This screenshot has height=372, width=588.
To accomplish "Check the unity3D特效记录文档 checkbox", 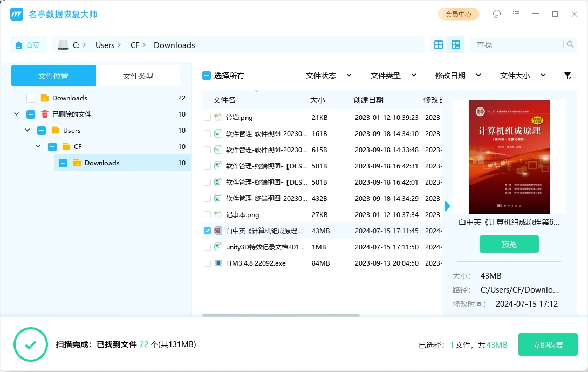I will tap(207, 247).
